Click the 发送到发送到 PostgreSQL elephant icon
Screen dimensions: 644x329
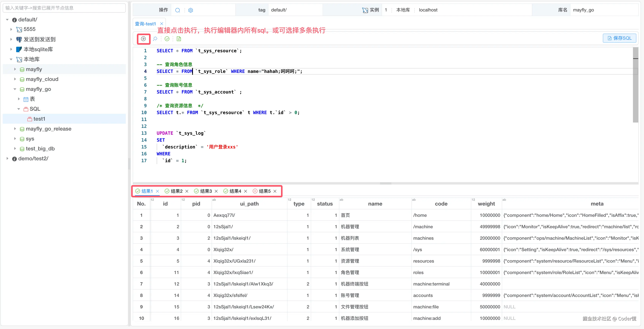click(19, 39)
